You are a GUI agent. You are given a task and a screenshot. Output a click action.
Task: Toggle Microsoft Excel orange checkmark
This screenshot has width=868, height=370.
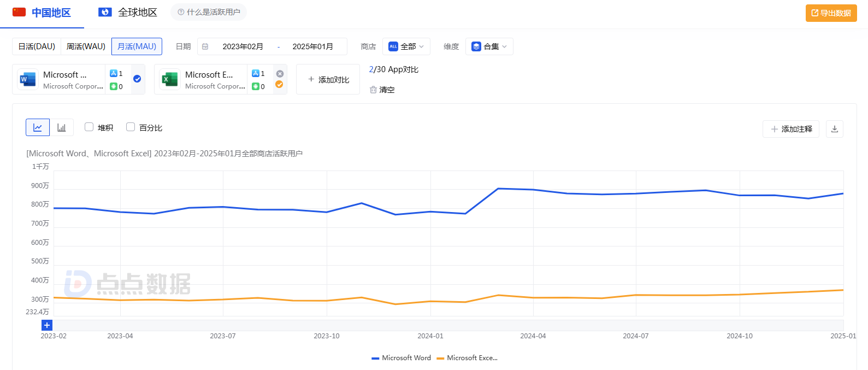(x=279, y=84)
